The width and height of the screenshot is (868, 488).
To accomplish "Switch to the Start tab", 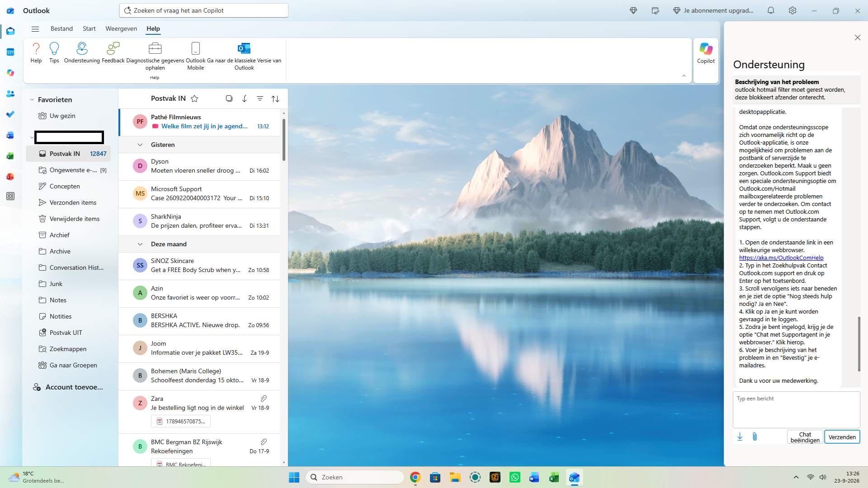I will [x=89, y=28].
